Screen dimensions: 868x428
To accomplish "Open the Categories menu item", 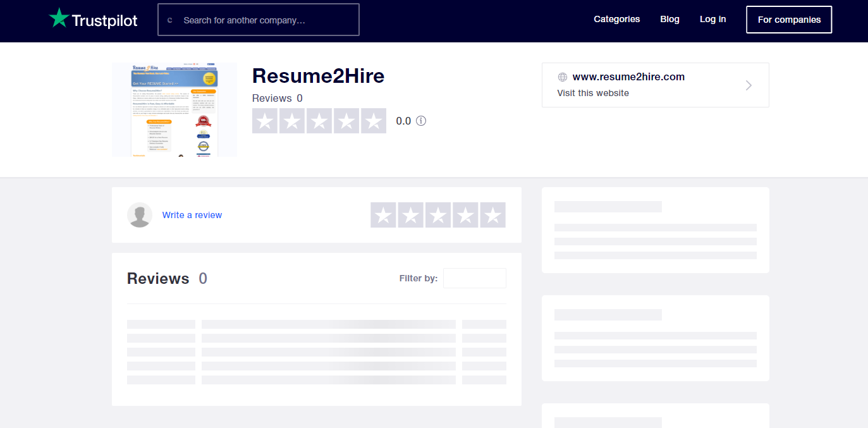I will pyautogui.click(x=617, y=19).
